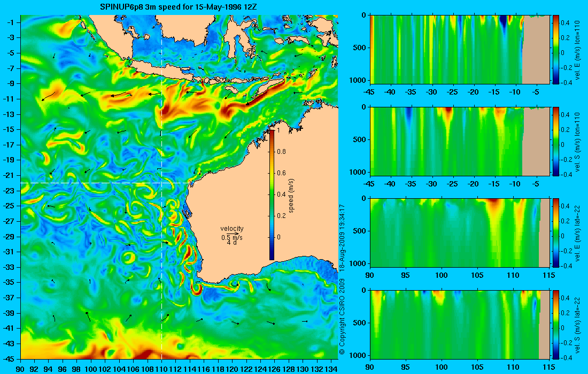The width and height of the screenshot is (588, 374).
Task: Click the "vel. E (m/s) lon=110" label
Action: coord(577,50)
